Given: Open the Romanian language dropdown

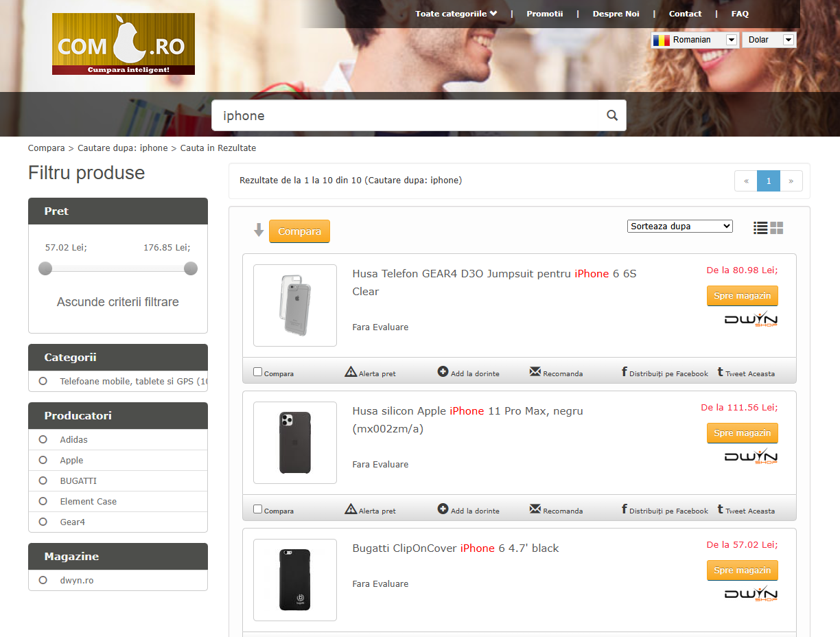Looking at the screenshot, I should point(695,40).
